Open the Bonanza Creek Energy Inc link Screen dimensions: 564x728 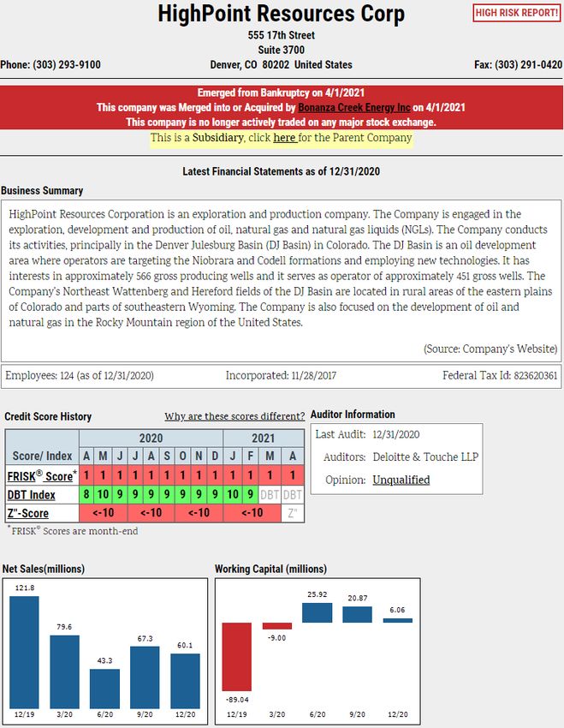click(x=354, y=107)
